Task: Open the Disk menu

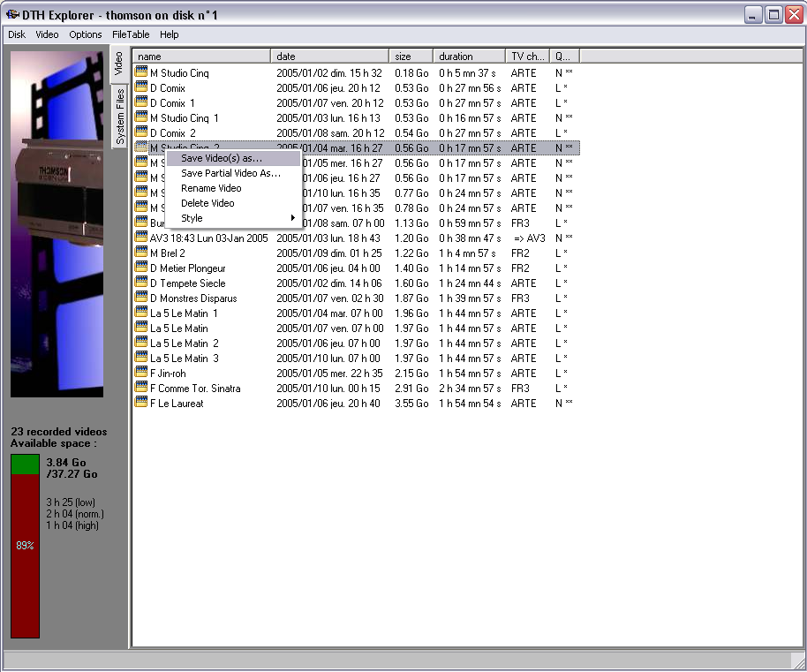Action: (17, 34)
